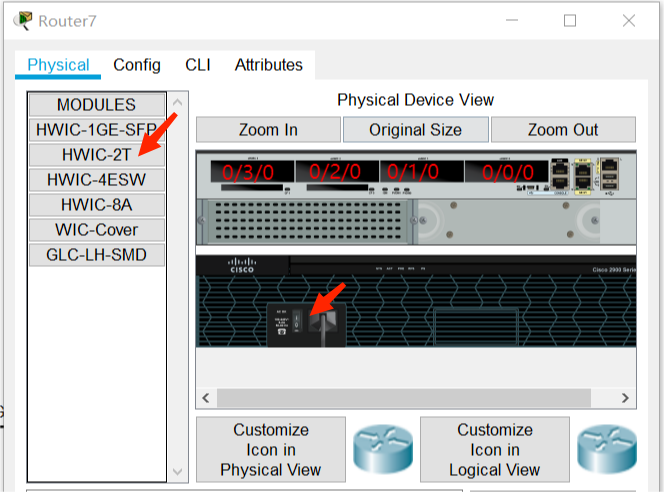Toggle the router power switch
The height and width of the screenshot is (492, 664).
click(x=296, y=322)
